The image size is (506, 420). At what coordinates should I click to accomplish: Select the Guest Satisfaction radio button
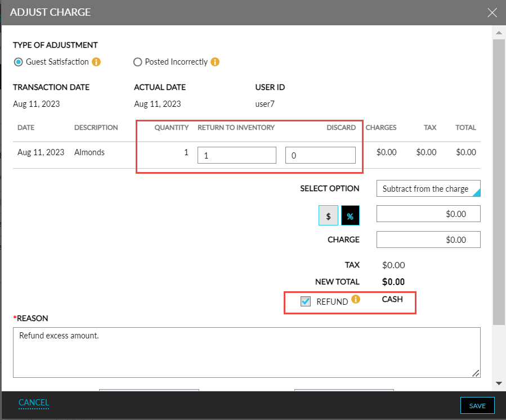click(x=19, y=62)
